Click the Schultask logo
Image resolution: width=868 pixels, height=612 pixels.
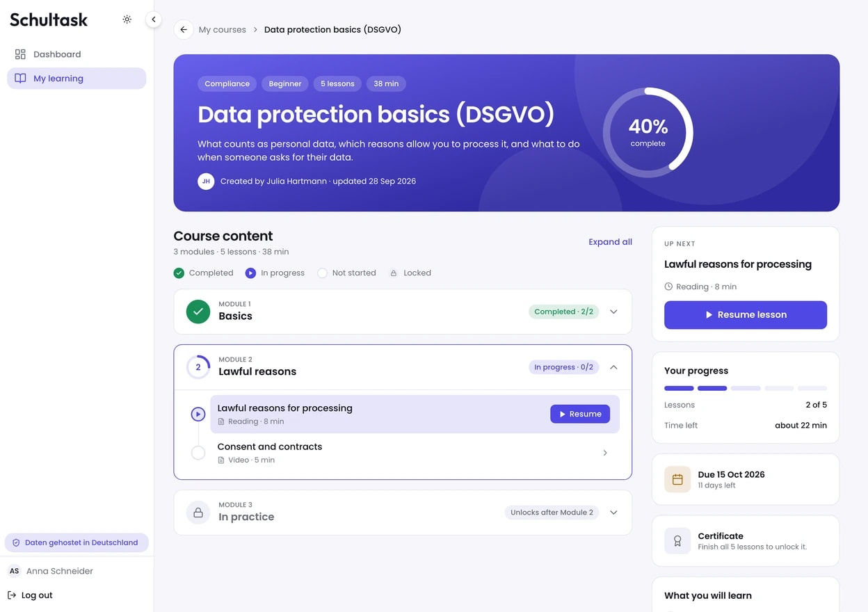click(49, 19)
